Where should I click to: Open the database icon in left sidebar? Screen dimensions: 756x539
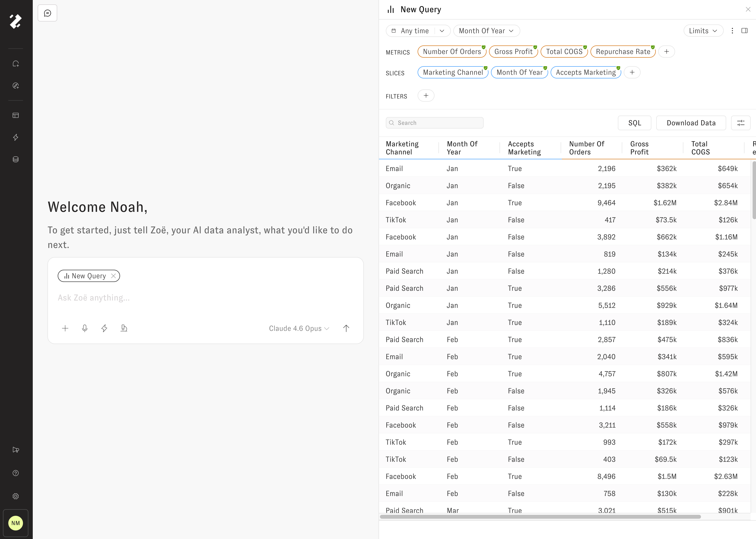click(16, 159)
